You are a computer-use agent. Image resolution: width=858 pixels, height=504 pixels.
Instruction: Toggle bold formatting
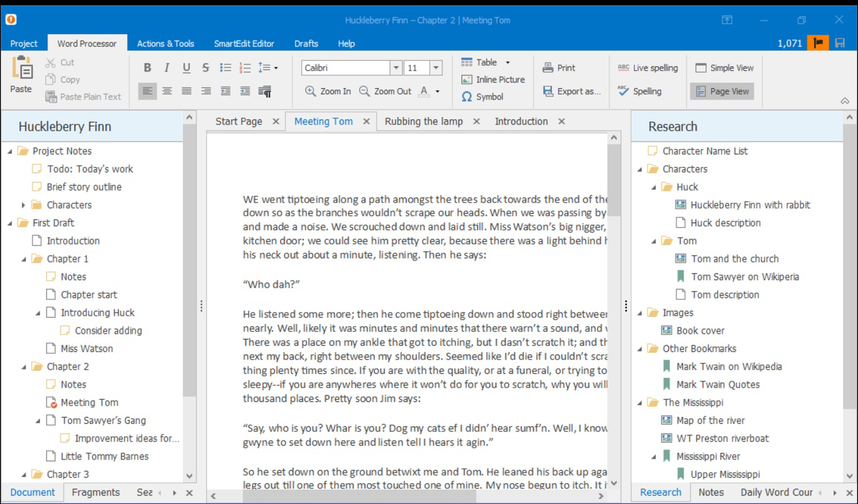pos(147,67)
